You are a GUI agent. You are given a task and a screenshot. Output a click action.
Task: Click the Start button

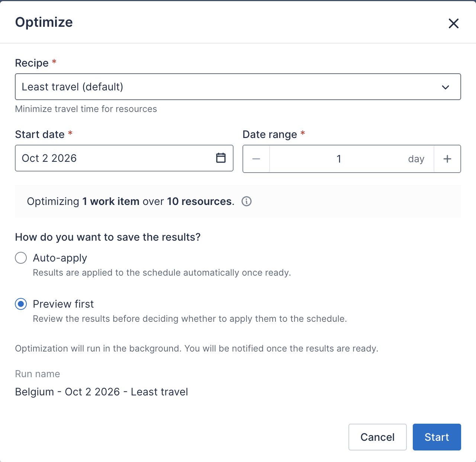[x=437, y=437]
